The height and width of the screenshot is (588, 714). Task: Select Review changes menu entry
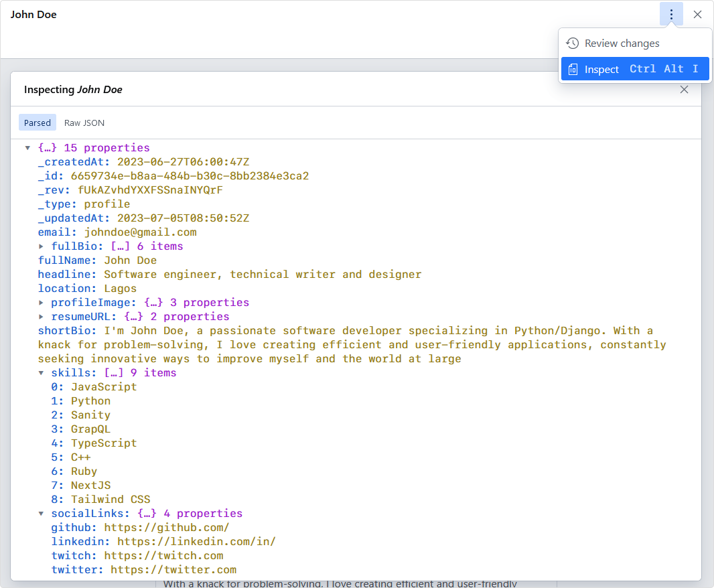tap(635, 44)
